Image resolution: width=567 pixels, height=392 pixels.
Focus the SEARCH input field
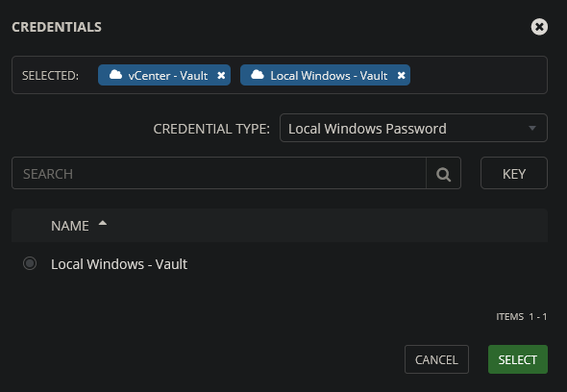pyautogui.click(x=219, y=173)
